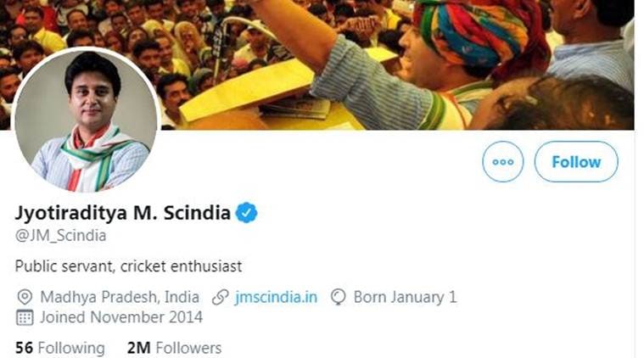Click the Joined November 2014 text
The image size is (644, 358).
pyautogui.click(x=121, y=317)
